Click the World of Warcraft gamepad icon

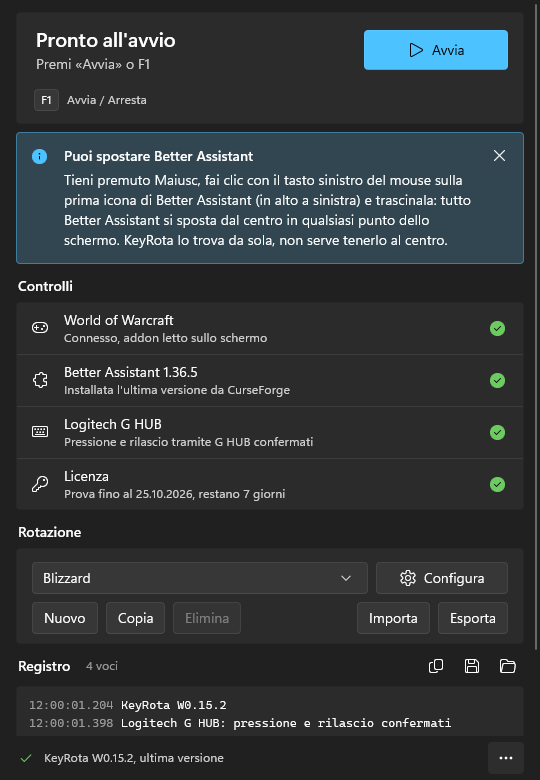pyautogui.click(x=40, y=328)
